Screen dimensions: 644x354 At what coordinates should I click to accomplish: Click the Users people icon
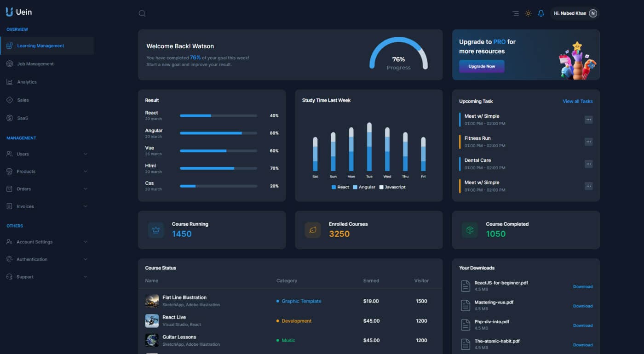coord(9,154)
